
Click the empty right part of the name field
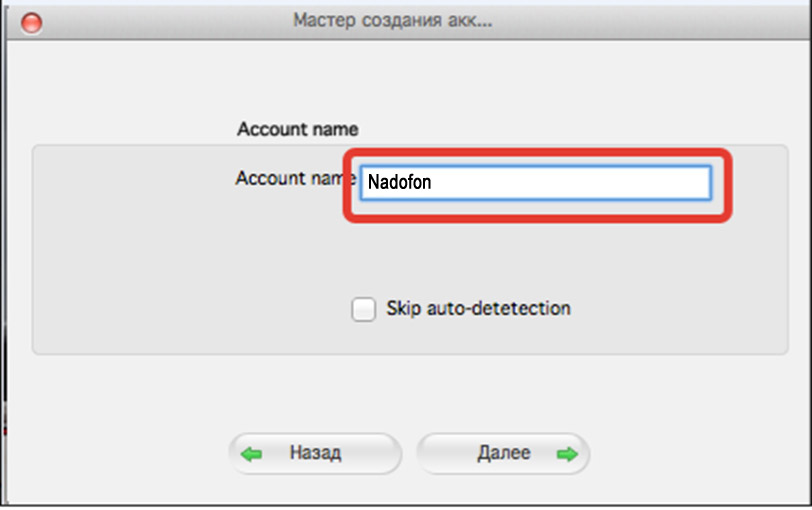click(596, 182)
